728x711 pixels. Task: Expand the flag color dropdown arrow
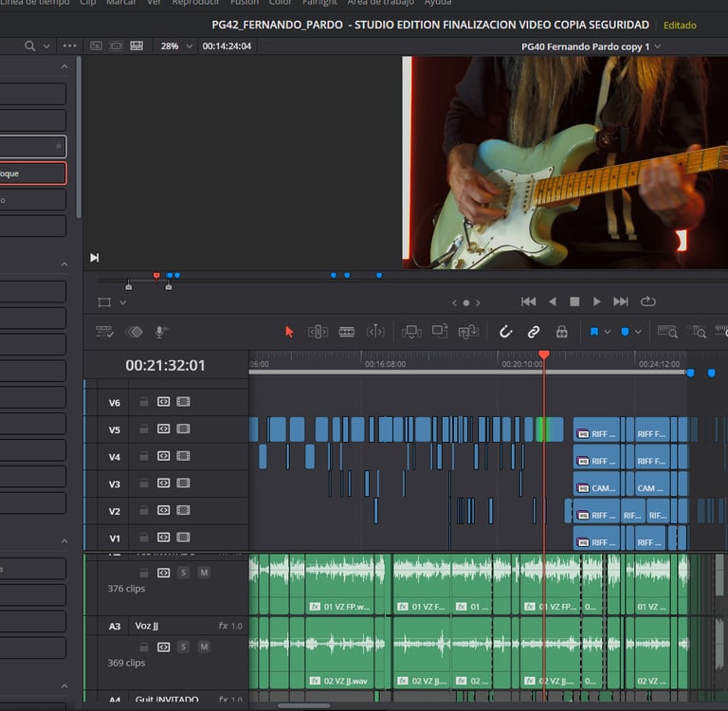608,332
